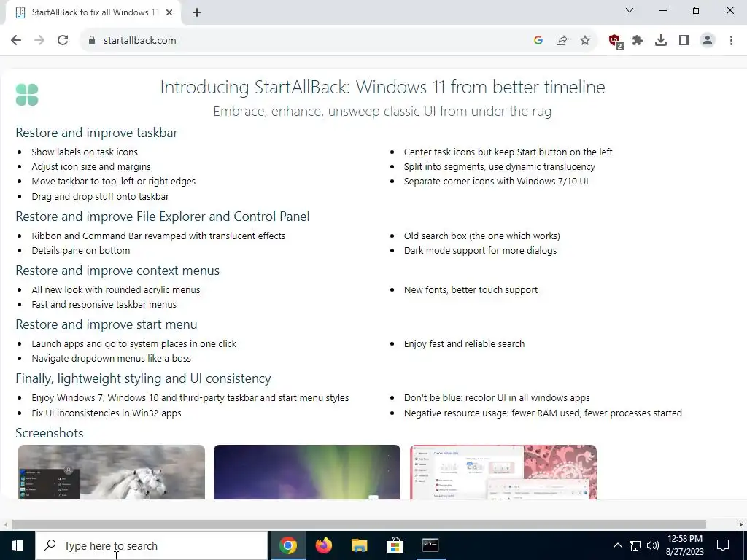This screenshot has width=747, height=560.
Task: Click the scrollbar right arrow
Action: tap(741, 524)
